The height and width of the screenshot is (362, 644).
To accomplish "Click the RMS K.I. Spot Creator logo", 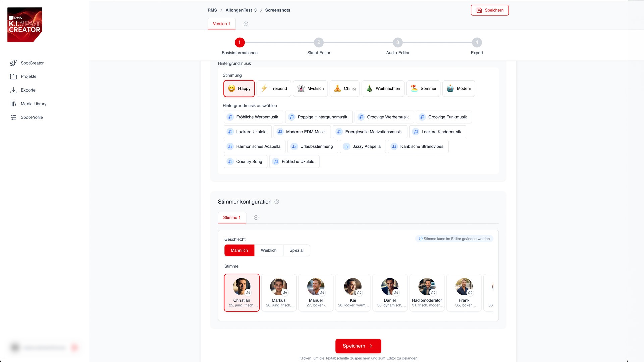I will pos(24,24).
